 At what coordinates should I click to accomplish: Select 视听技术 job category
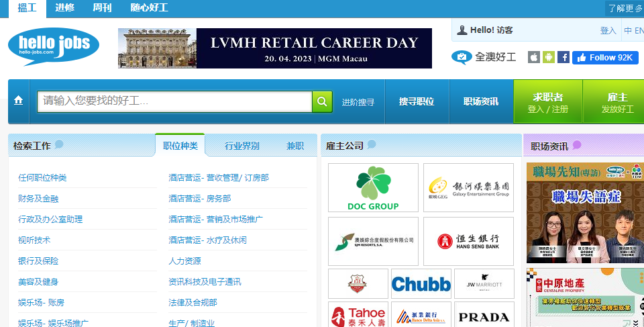click(34, 240)
